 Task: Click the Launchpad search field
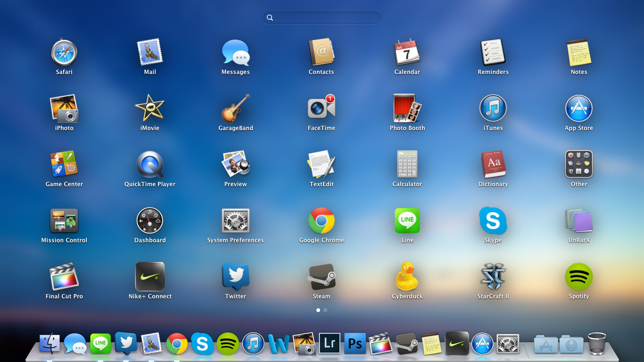(322, 18)
